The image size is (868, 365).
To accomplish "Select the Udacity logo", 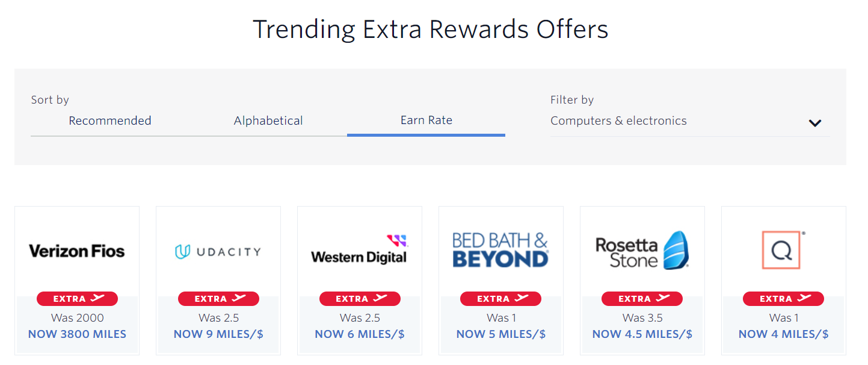I will coord(218,251).
